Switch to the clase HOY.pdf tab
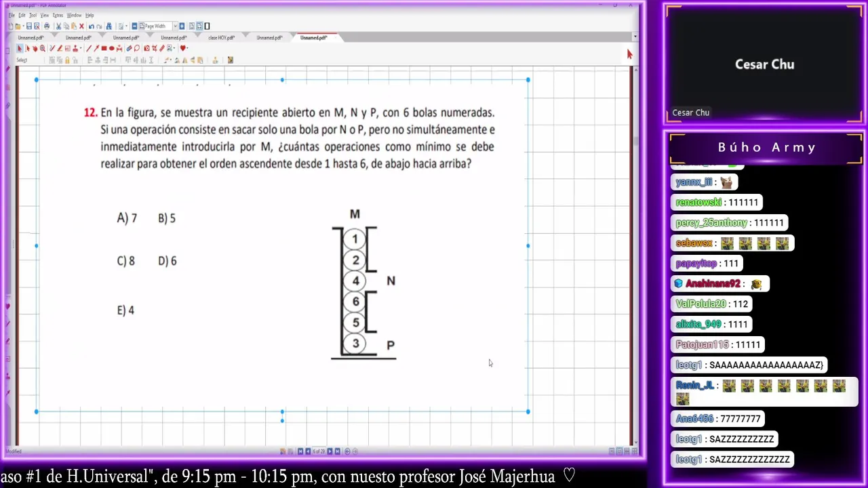This screenshot has height=488, width=868. click(x=222, y=38)
